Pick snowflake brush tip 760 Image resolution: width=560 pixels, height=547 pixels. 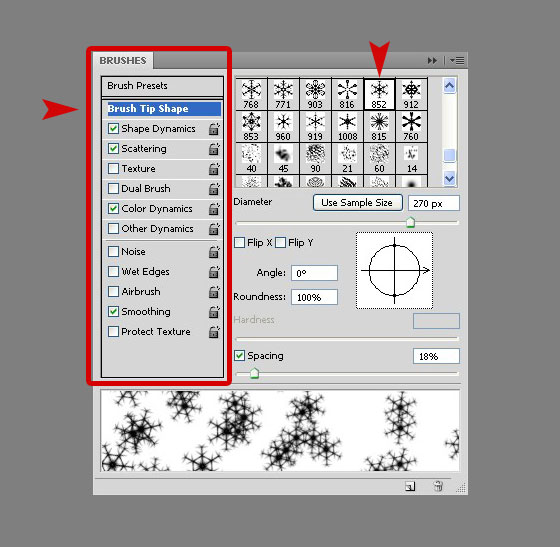coord(411,126)
